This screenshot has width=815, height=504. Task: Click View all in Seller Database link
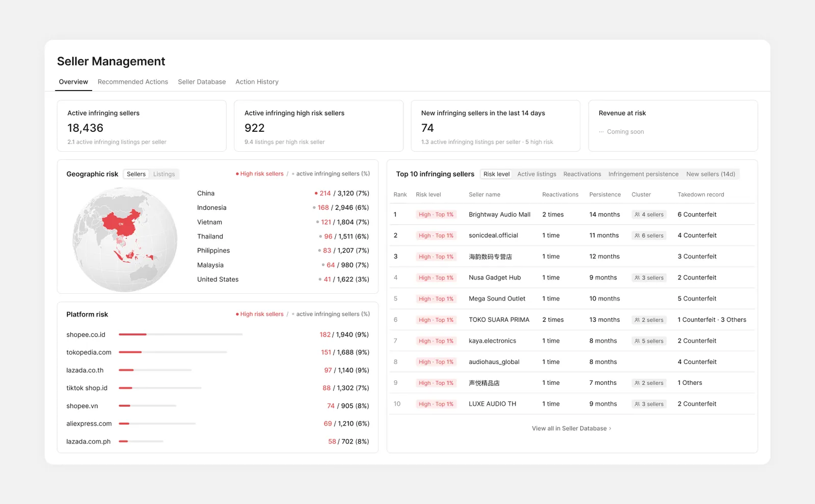[x=572, y=429]
